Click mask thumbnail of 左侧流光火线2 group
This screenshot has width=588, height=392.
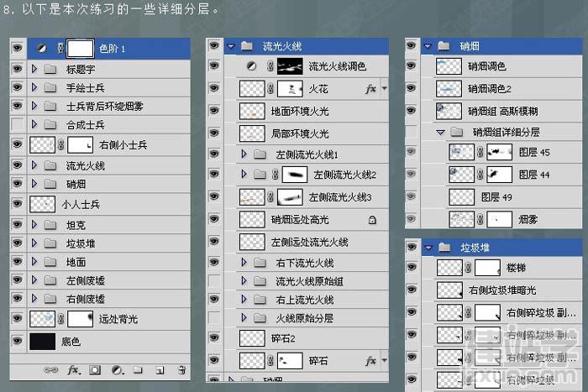click(x=295, y=175)
